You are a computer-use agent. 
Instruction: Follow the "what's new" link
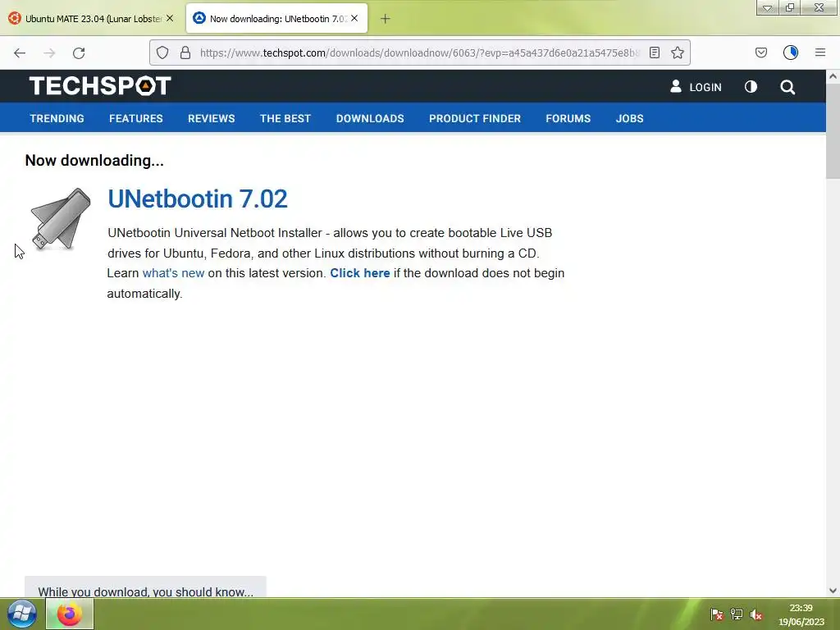(x=174, y=273)
